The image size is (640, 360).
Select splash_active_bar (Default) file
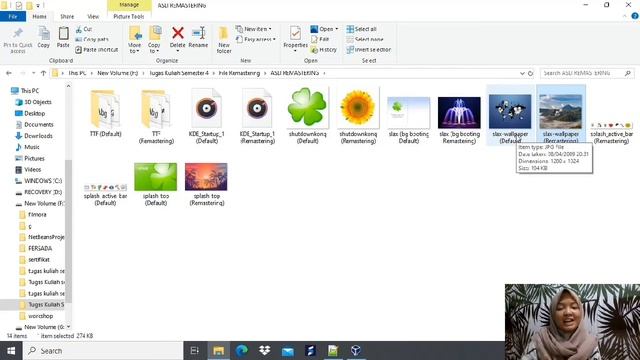(x=105, y=194)
